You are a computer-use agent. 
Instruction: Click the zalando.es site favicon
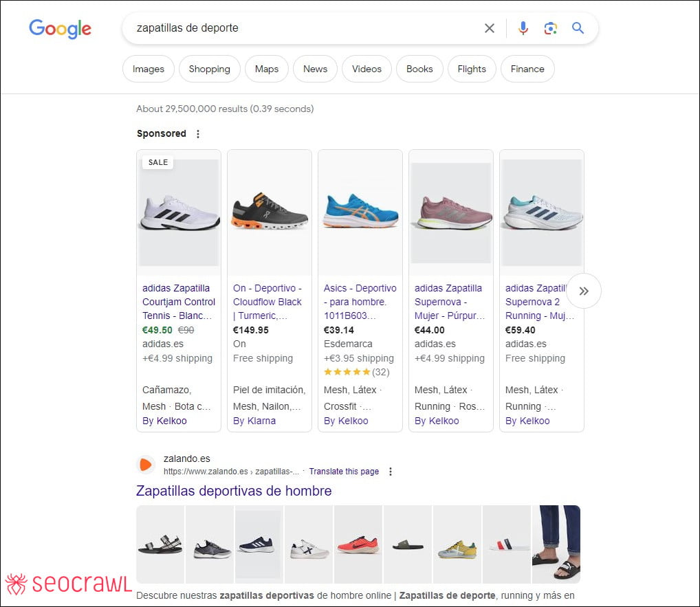pyautogui.click(x=145, y=464)
